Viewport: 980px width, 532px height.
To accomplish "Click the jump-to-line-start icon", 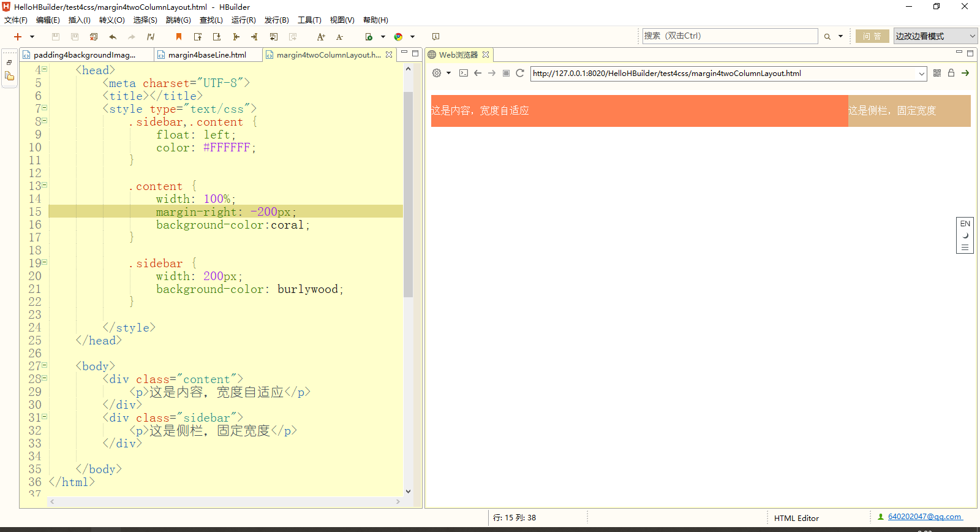I will coord(236,37).
